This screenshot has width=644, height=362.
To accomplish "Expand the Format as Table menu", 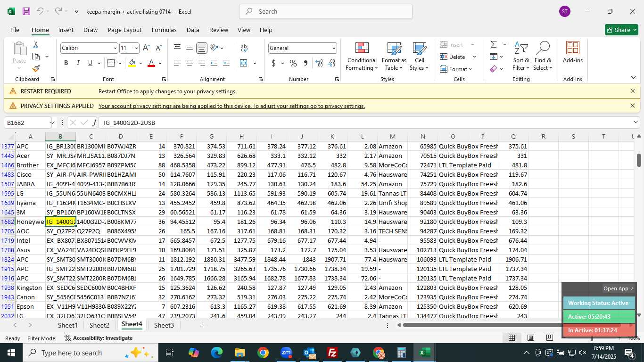I will 394,57.
